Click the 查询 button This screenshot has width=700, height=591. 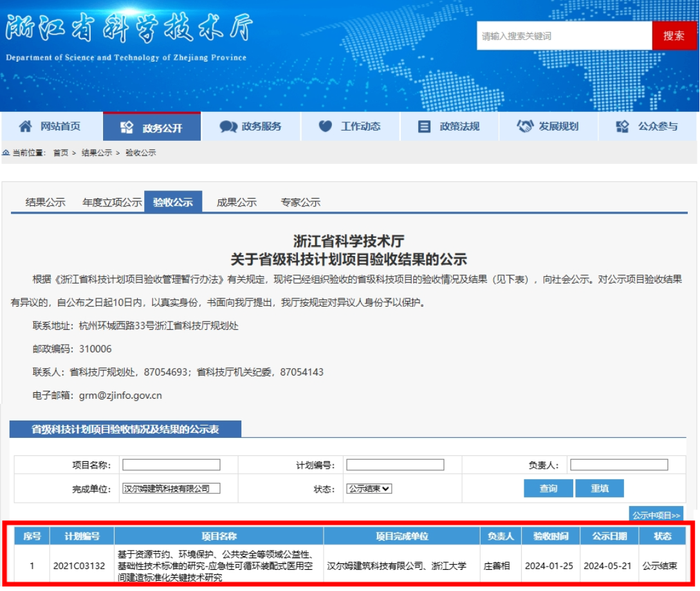(548, 488)
